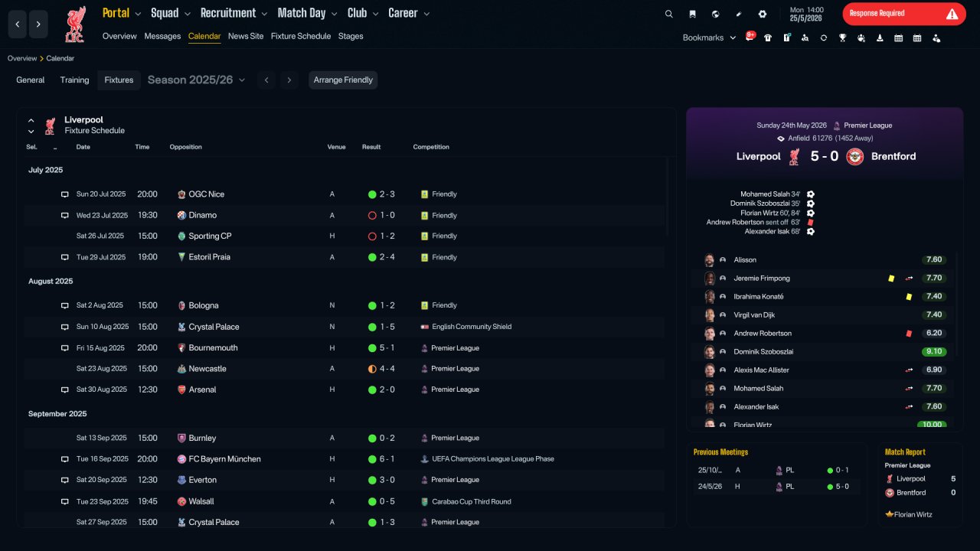Click the TV icon on Bologna row
The height and width of the screenshot is (551, 980).
pyautogui.click(x=65, y=305)
